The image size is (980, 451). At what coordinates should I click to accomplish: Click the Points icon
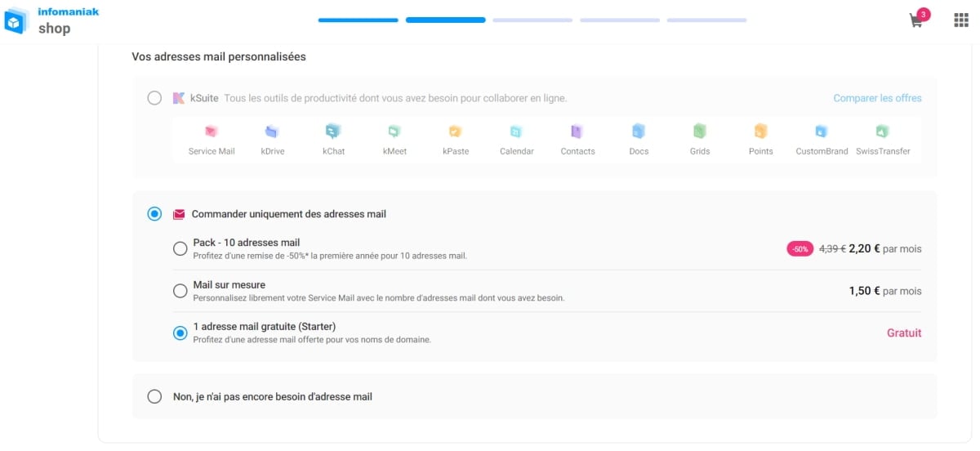pos(760,131)
